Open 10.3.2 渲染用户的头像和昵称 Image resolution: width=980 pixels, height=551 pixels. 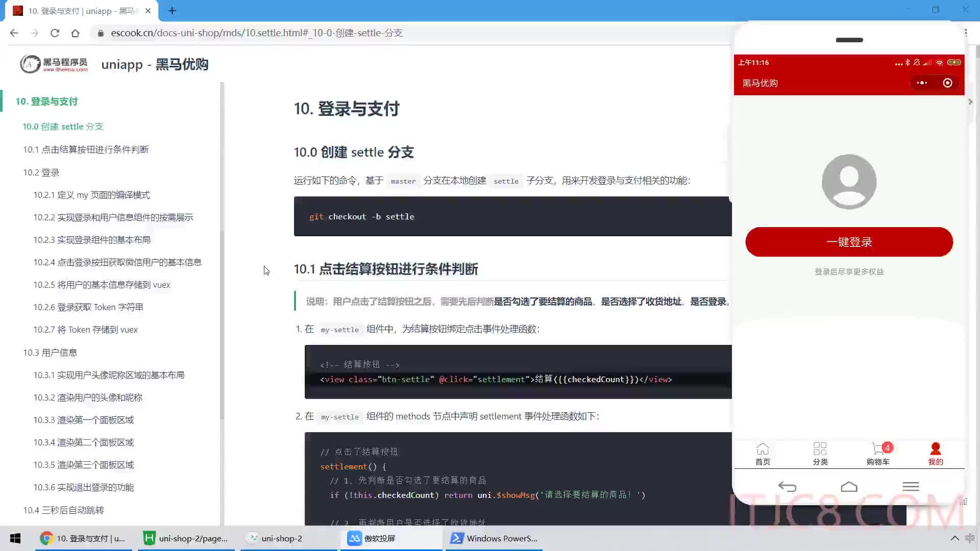pos(88,397)
